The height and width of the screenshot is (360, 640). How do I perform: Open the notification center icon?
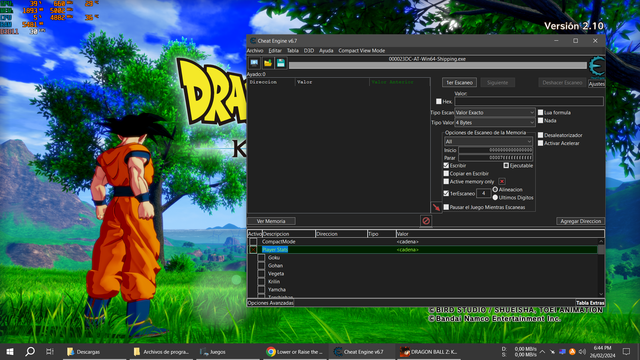pyautogui.click(x=626, y=351)
